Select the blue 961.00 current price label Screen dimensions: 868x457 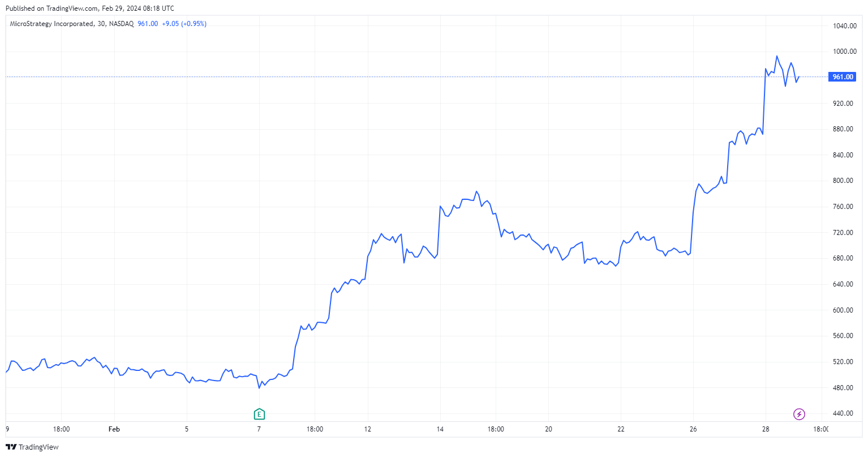pos(843,76)
